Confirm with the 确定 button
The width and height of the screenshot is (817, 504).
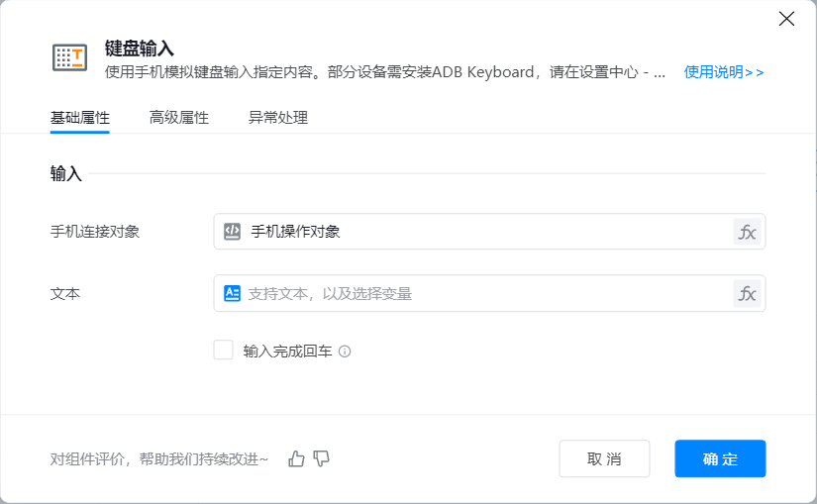coord(720,458)
